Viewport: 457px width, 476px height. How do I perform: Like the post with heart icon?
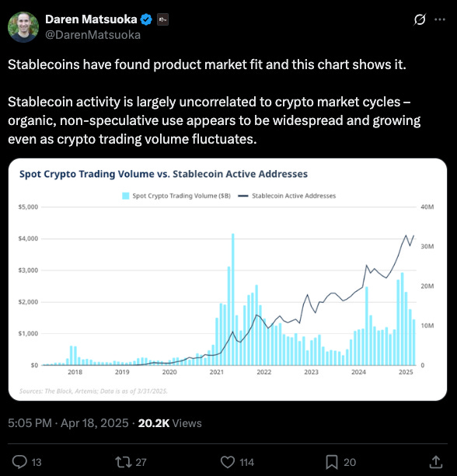tap(228, 462)
